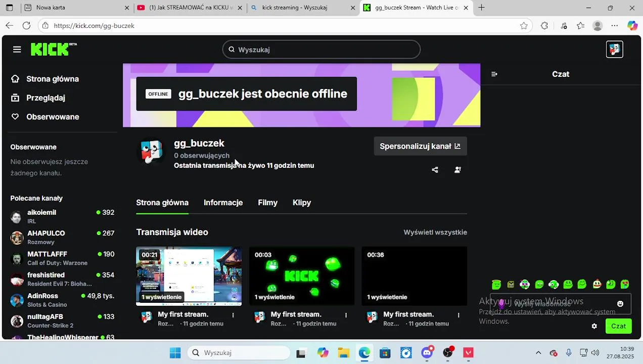Click the Spersonalizuj kanał button
The height and width of the screenshot is (364, 643).
point(420,146)
